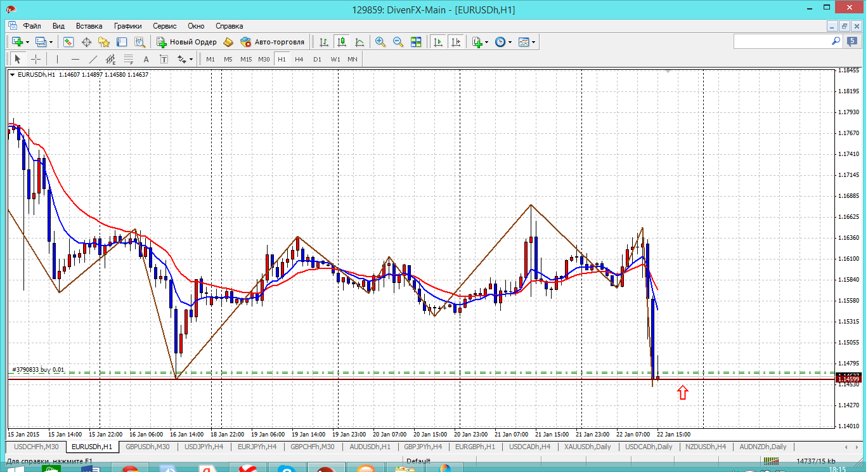Open the MetaEditor book icon

[x=228, y=42]
